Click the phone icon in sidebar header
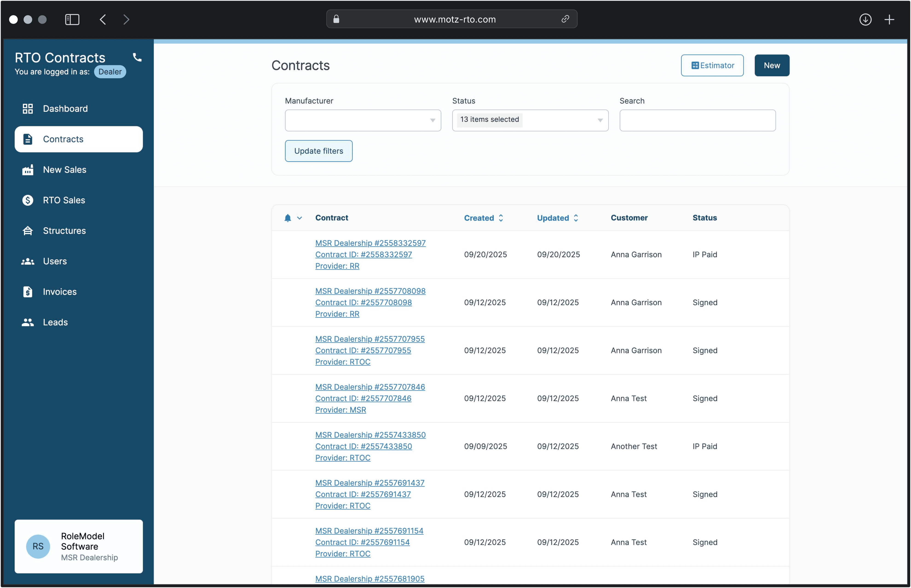The image size is (911, 588). [137, 57]
